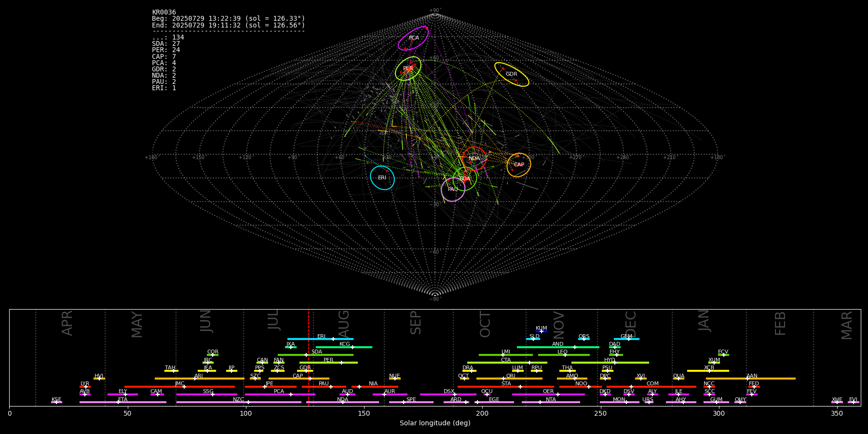The image size is (868, 434).
Task: Click the 'CAP: 7' count in legend
Action: pyautogui.click(x=164, y=56)
